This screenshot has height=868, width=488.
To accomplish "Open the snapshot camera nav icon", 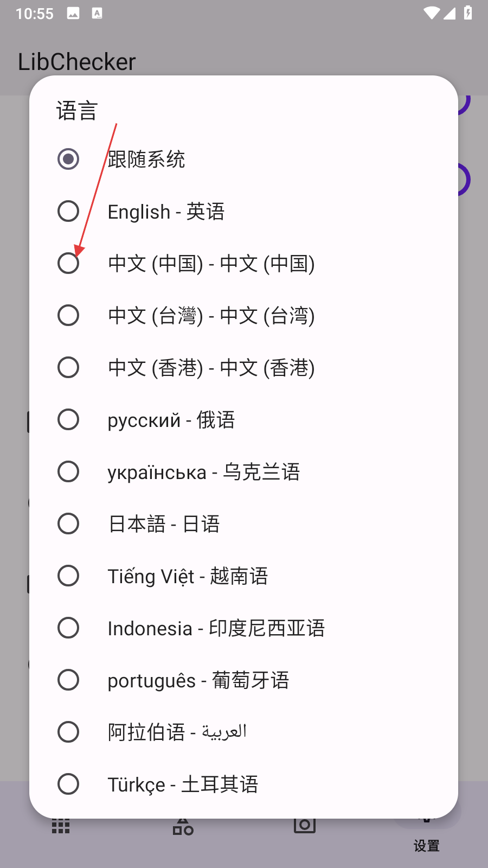I will click(305, 825).
